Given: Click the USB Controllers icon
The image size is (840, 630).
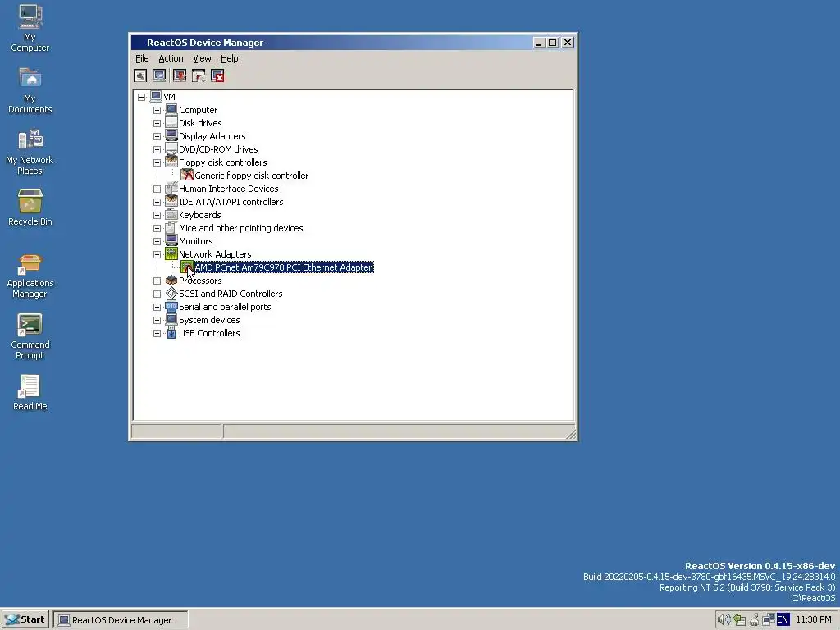Looking at the screenshot, I should tap(171, 333).
